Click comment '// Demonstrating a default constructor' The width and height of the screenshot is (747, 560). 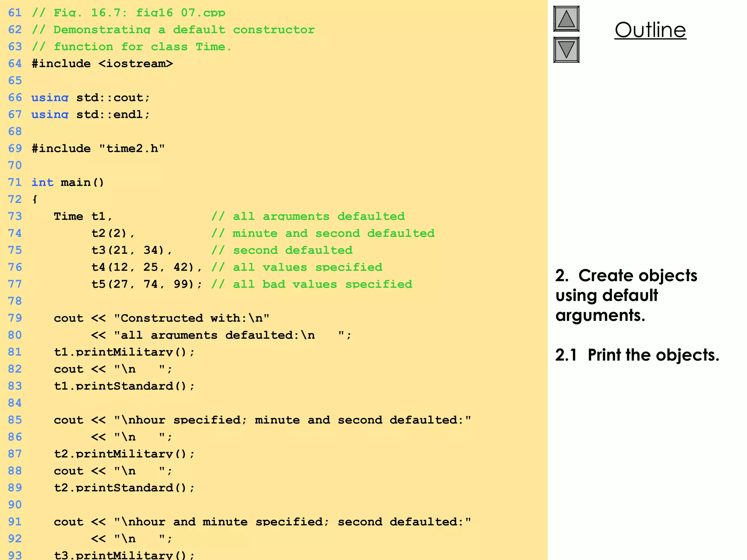tap(173, 30)
